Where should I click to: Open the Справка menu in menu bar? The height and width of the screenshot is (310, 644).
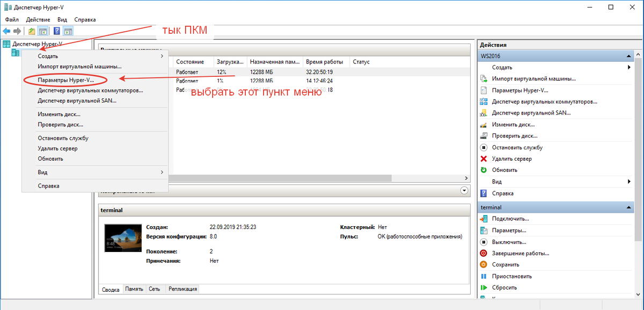pos(85,19)
